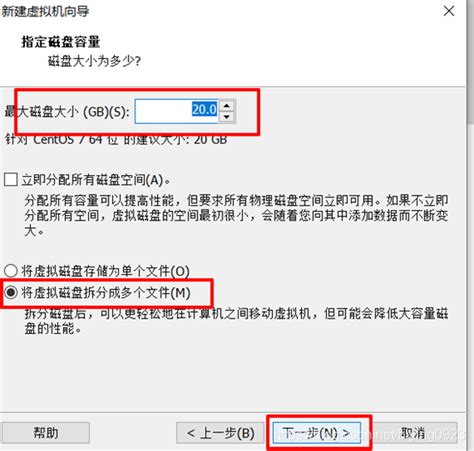The width and height of the screenshot is (474, 451).
Task: Click the highlighted 20.0 value
Action: (204, 109)
